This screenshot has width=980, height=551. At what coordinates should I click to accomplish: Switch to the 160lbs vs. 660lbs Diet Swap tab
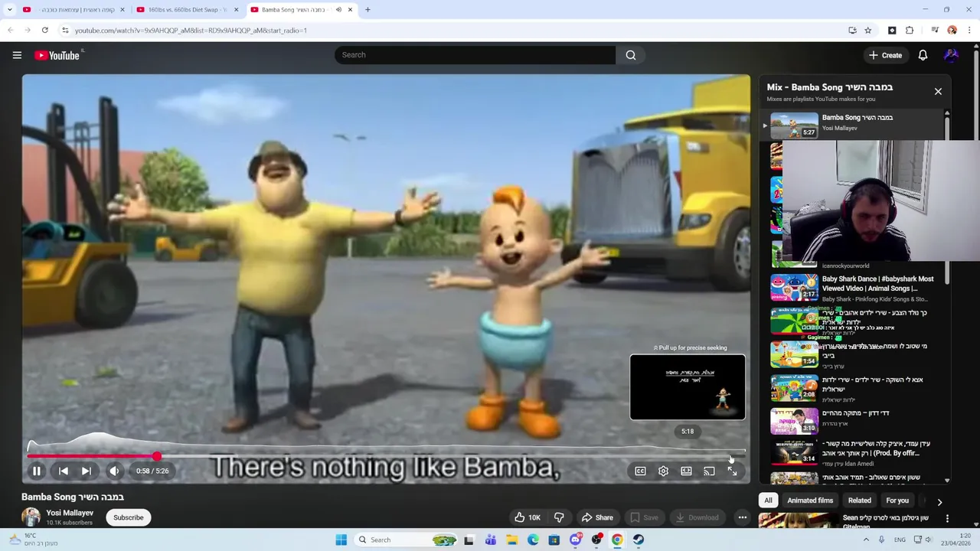click(188, 10)
